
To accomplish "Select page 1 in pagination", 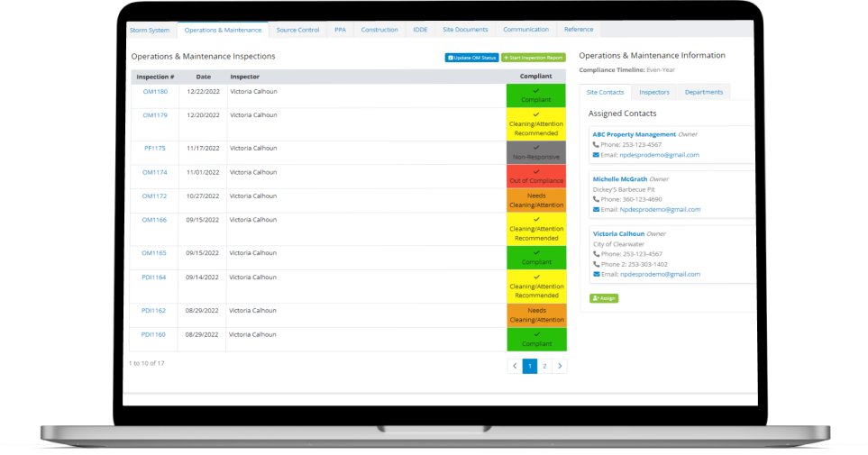I will (530, 366).
